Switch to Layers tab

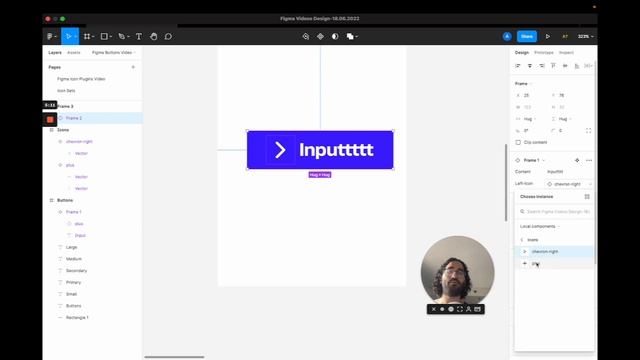coord(55,53)
